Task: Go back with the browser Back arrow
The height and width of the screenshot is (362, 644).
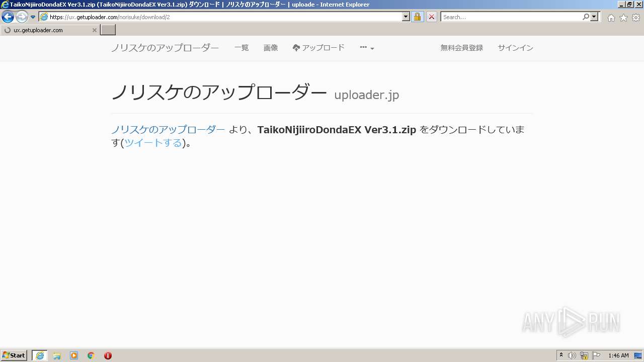Action: pos(8,17)
